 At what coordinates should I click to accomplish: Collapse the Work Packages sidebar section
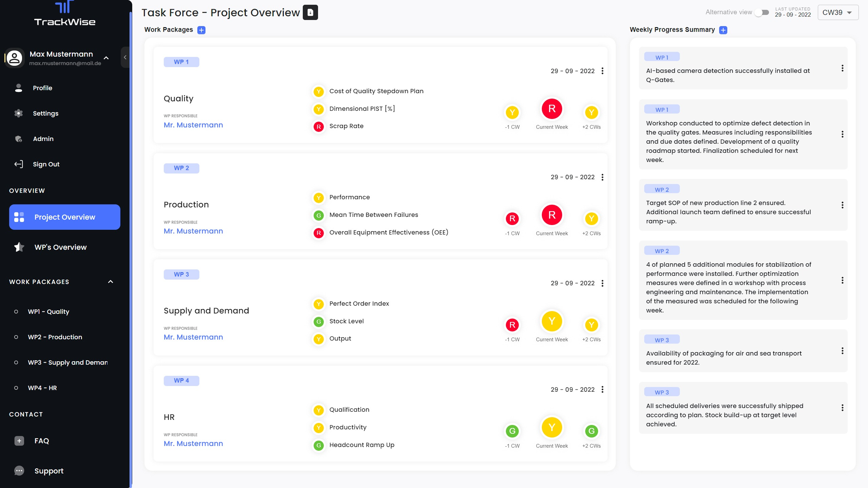click(111, 282)
